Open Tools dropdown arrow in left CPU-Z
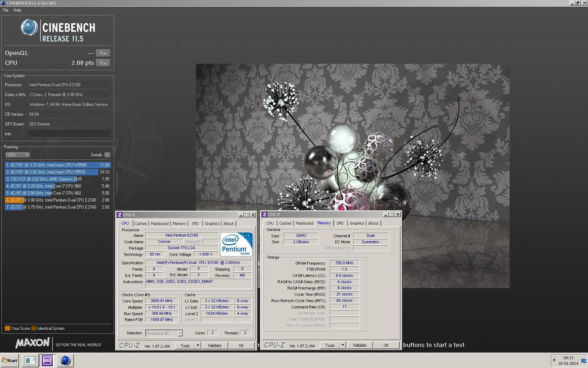Screen dimensions: 588x368 pos(198,346)
